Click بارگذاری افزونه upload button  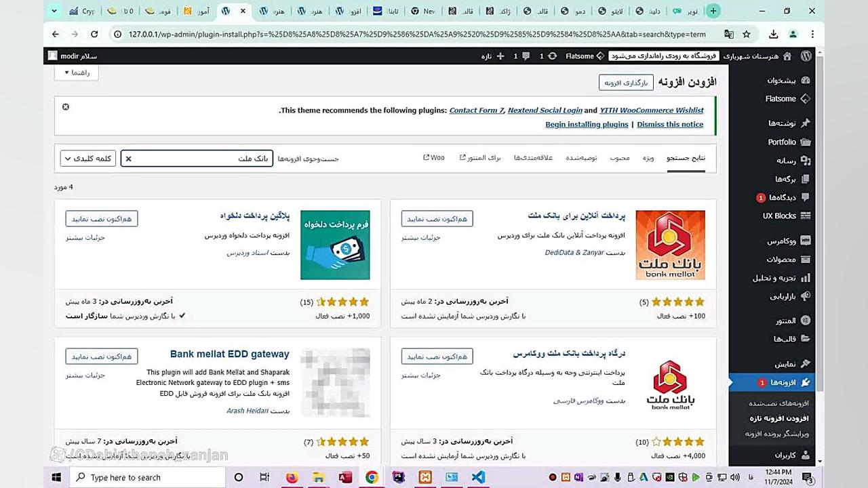(x=626, y=83)
